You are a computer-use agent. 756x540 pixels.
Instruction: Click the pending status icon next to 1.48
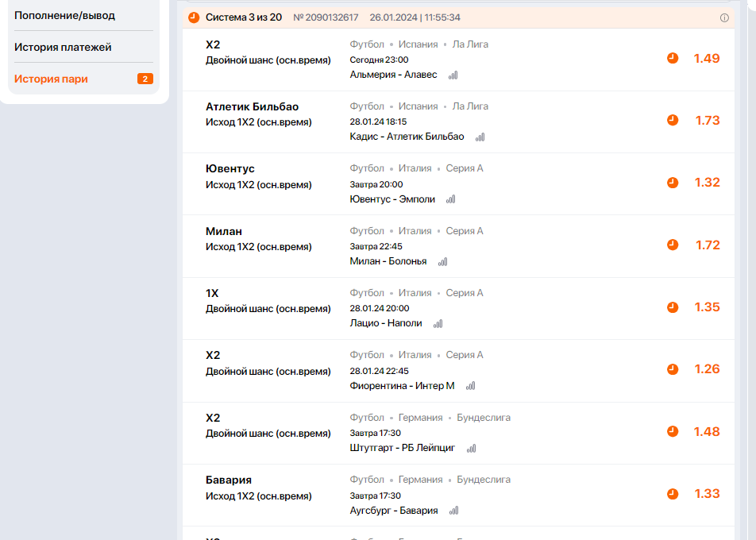[673, 431]
